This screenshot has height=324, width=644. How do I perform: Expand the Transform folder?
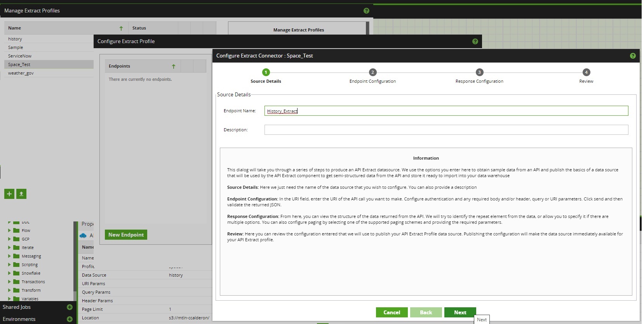(9, 290)
